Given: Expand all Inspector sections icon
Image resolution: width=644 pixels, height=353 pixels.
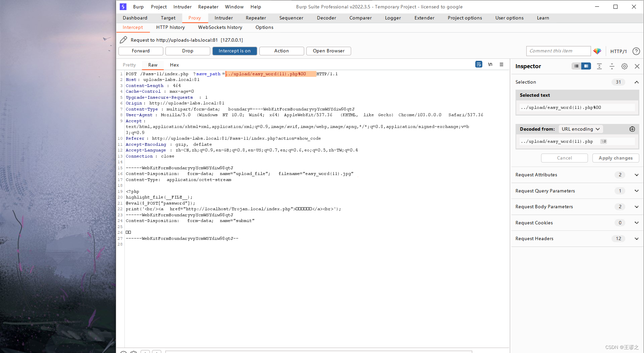Looking at the screenshot, I should tap(599, 66).
